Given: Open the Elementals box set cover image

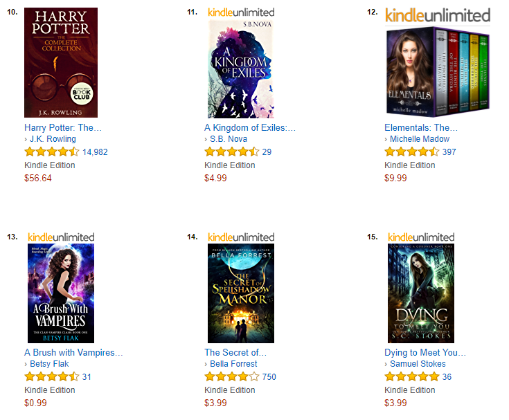Looking at the screenshot, I should [438, 71].
